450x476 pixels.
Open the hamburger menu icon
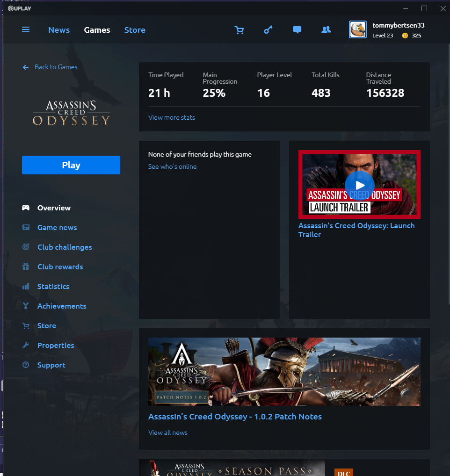coord(26,30)
